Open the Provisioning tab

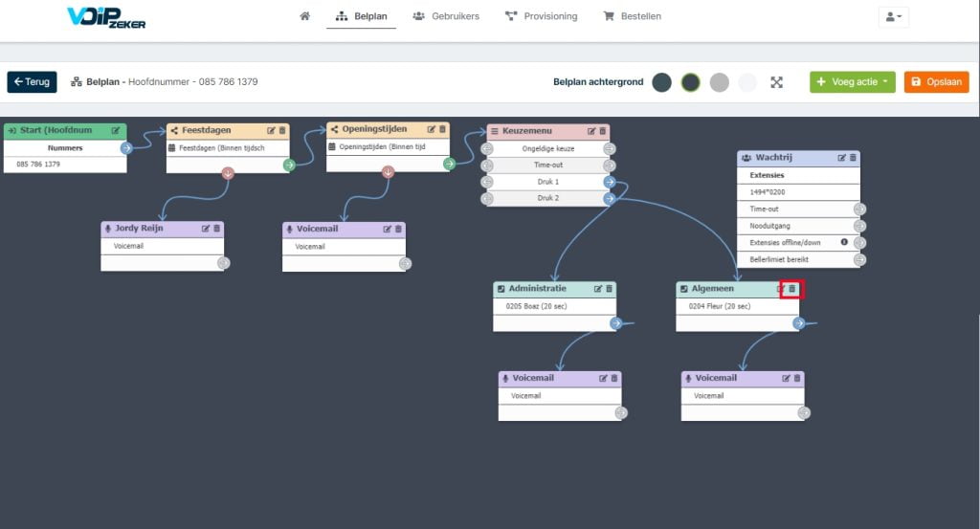542,16
